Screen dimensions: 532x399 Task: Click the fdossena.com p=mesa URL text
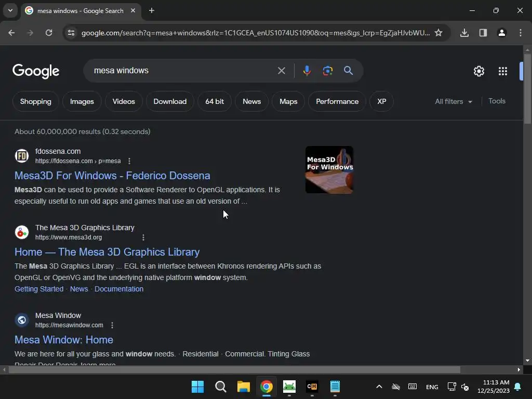click(78, 161)
